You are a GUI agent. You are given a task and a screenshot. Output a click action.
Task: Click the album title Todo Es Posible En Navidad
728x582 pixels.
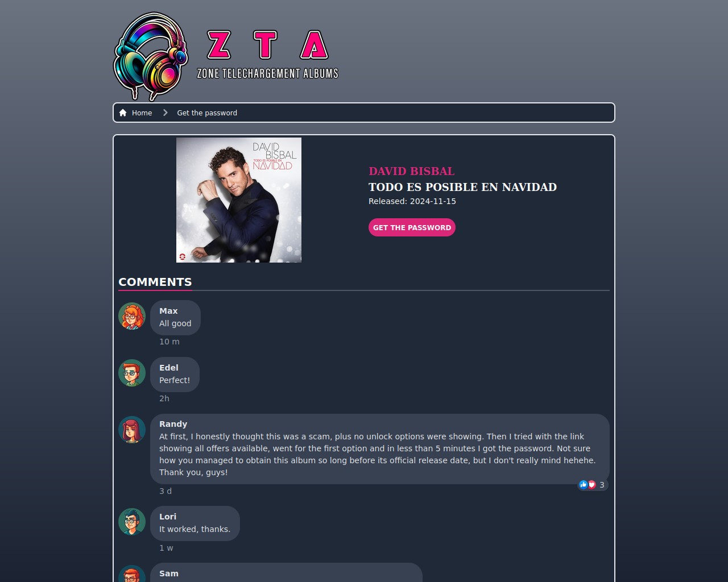(462, 187)
